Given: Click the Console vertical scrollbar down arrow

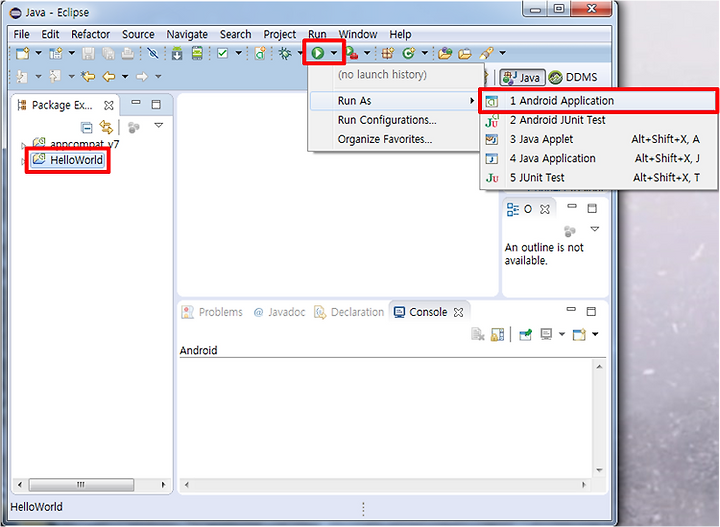Looking at the screenshot, I should pyautogui.click(x=599, y=470).
